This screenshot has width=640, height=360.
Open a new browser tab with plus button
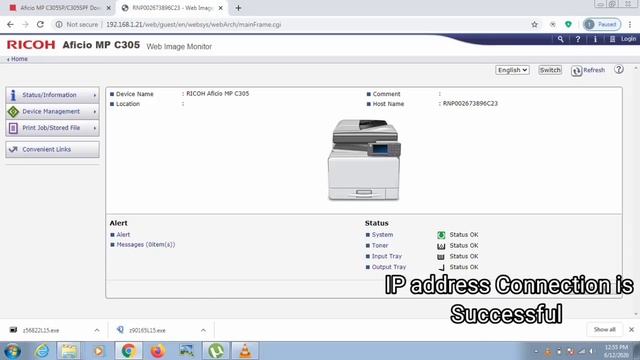238,8
